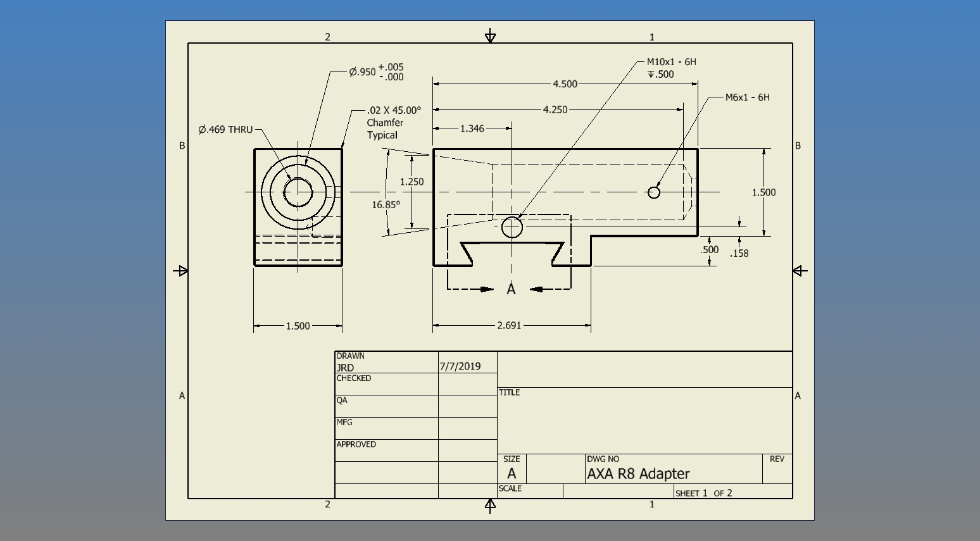Click the ▼.500 thread depth callout
980x541 pixels.
[x=660, y=75]
